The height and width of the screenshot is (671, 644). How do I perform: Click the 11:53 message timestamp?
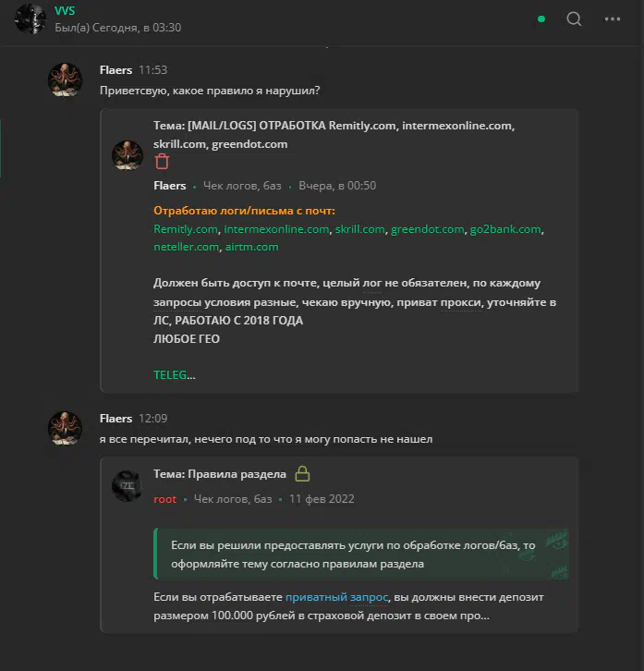click(x=152, y=69)
